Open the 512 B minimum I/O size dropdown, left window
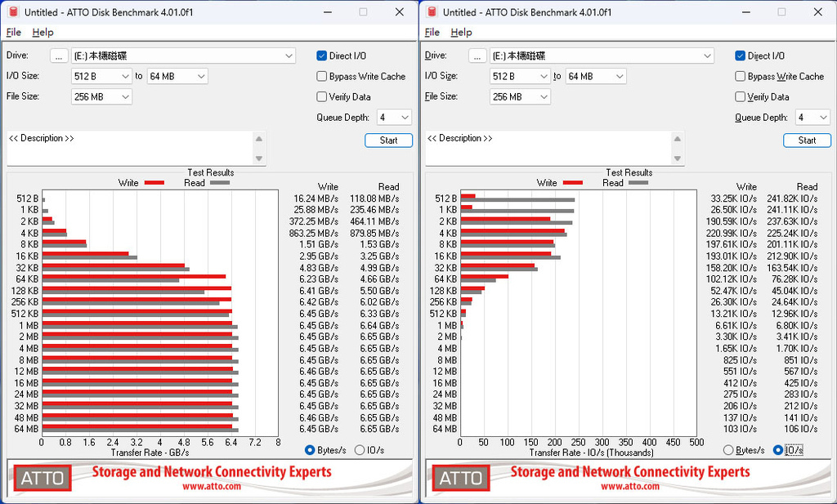This screenshot has height=504, width=837. [x=101, y=76]
